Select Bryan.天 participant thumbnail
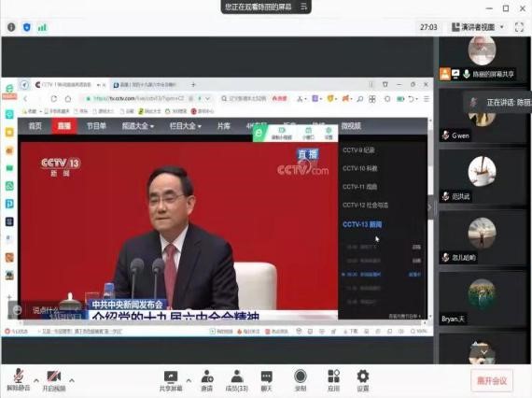This screenshot has height=398, width=532. tap(483, 299)
